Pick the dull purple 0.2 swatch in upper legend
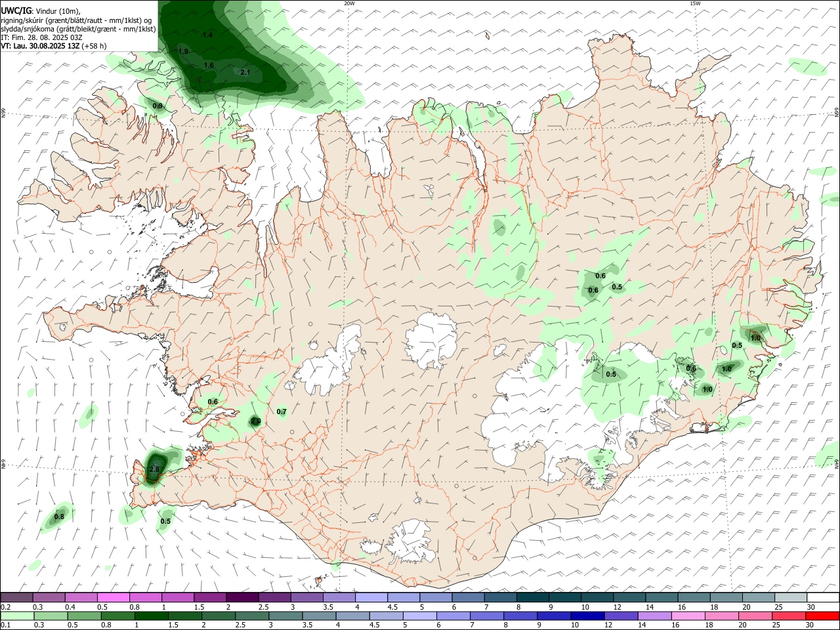Screen dimensions: 840x630 coord(16,597)
